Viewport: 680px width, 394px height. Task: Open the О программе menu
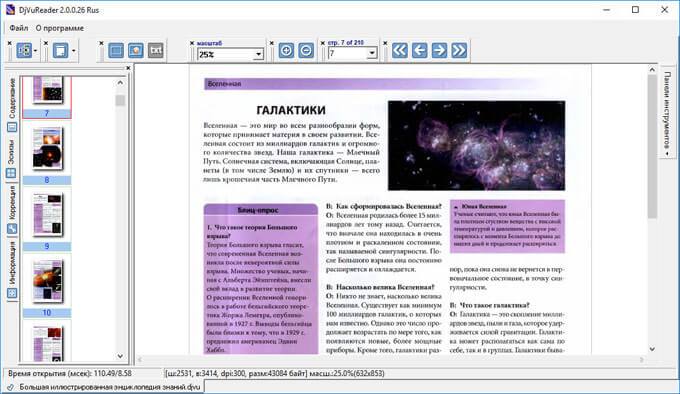click(60, 28)
